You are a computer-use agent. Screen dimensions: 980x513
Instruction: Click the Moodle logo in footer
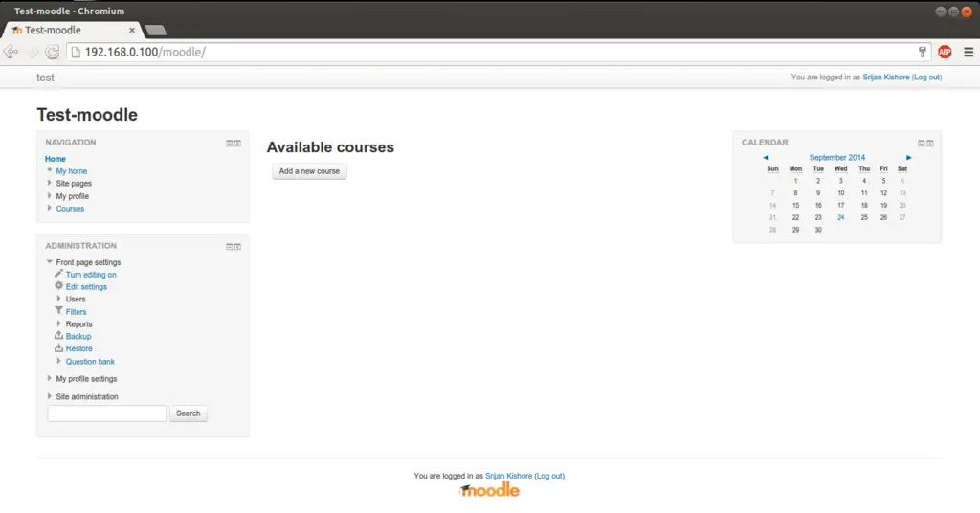[x=489, y=490]
